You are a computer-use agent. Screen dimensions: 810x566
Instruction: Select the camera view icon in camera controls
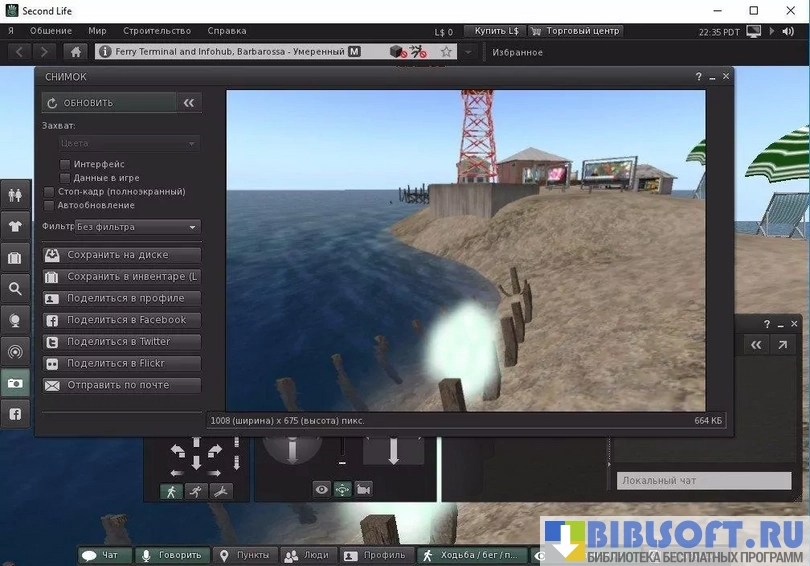pos(364,489)
